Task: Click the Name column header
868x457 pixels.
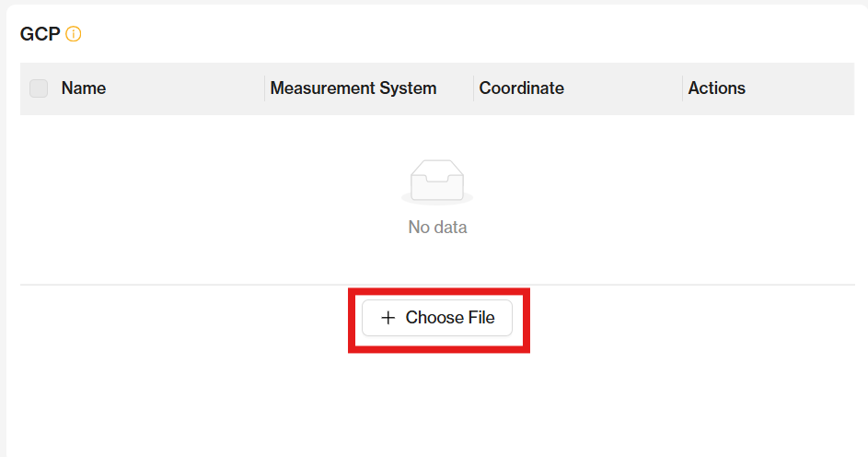Action: [x=84, y=88]
